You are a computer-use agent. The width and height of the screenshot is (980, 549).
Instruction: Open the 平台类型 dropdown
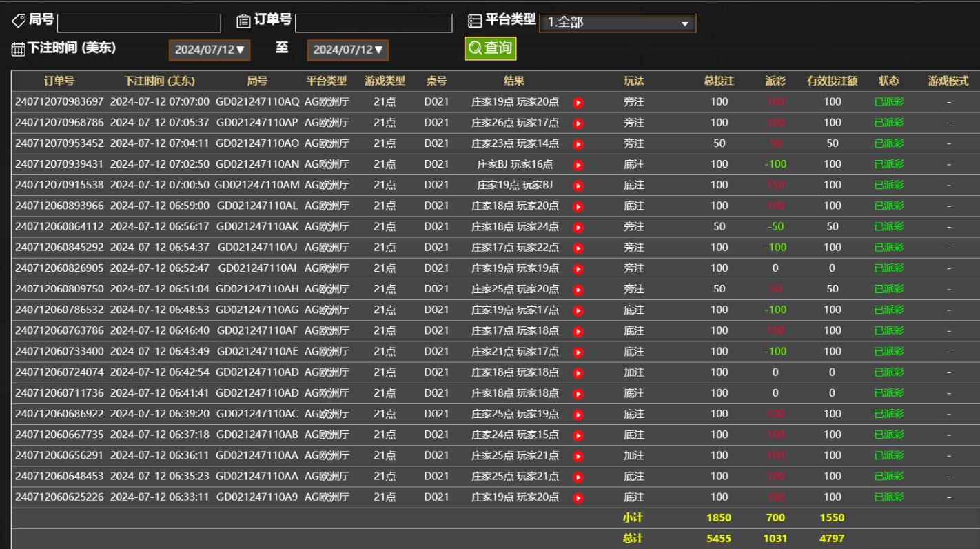pos(617,23)
